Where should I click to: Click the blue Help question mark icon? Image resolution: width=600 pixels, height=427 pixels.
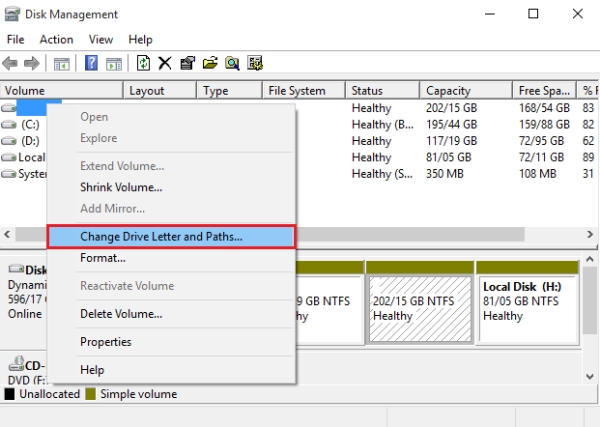91,64
